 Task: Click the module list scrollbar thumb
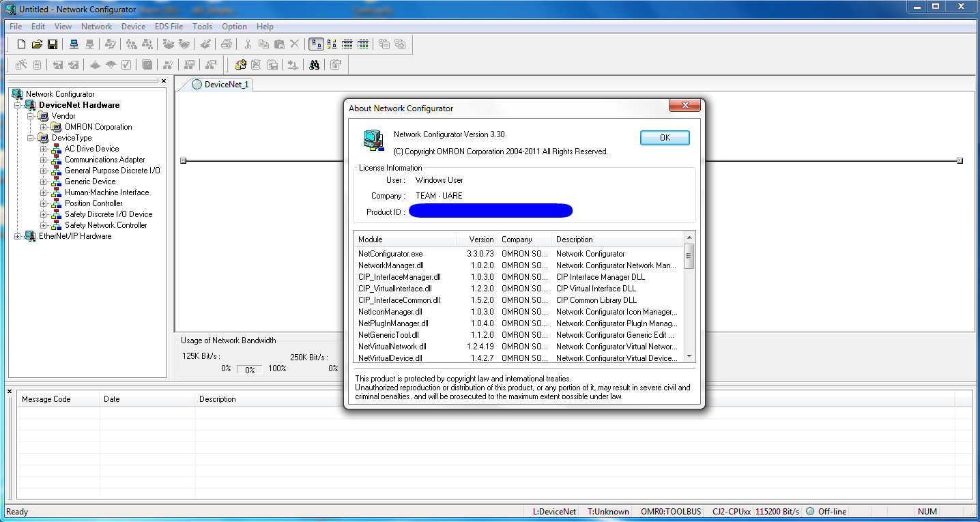click(689, 257)
